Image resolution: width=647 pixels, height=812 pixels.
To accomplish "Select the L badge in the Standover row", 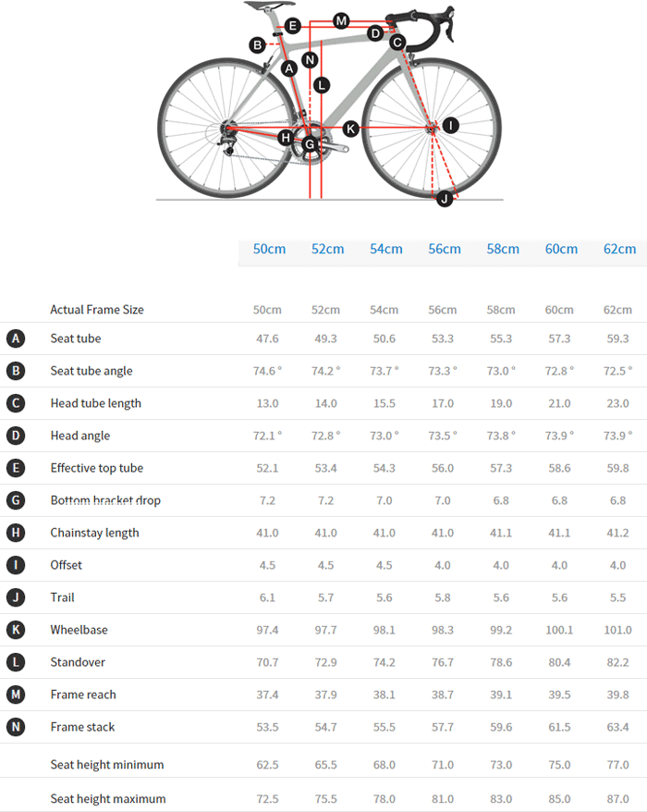I will pyautogui.click(x=15, y=662).
